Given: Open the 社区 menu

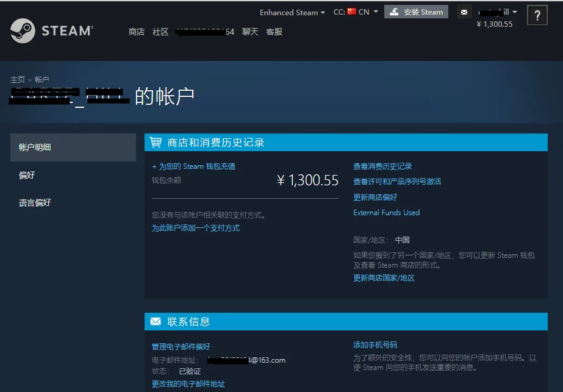Looking at the screenshot, I should tap(160, 32).
